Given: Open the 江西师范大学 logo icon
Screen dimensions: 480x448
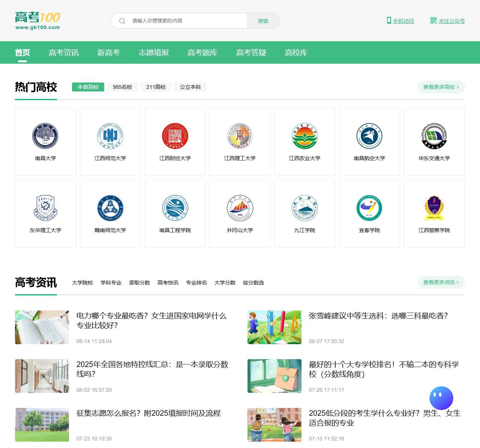Looking at the screenshot, I should coord(110,136).
